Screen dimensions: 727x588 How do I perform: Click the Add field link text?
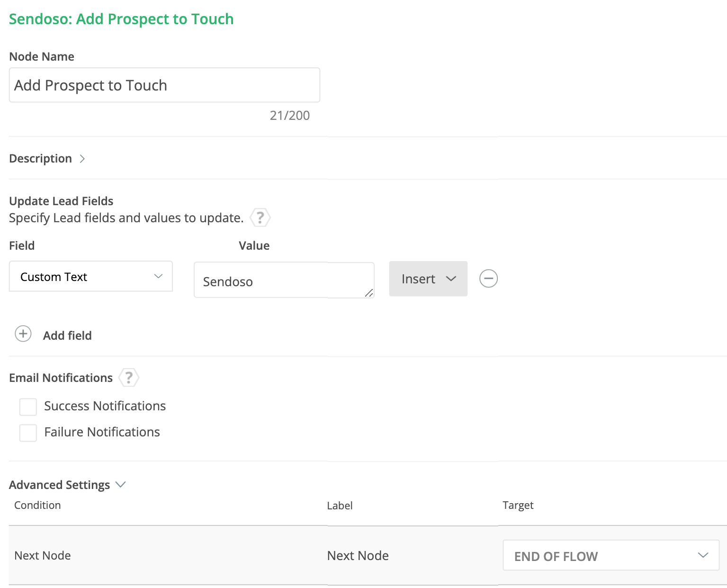[67, 335]
